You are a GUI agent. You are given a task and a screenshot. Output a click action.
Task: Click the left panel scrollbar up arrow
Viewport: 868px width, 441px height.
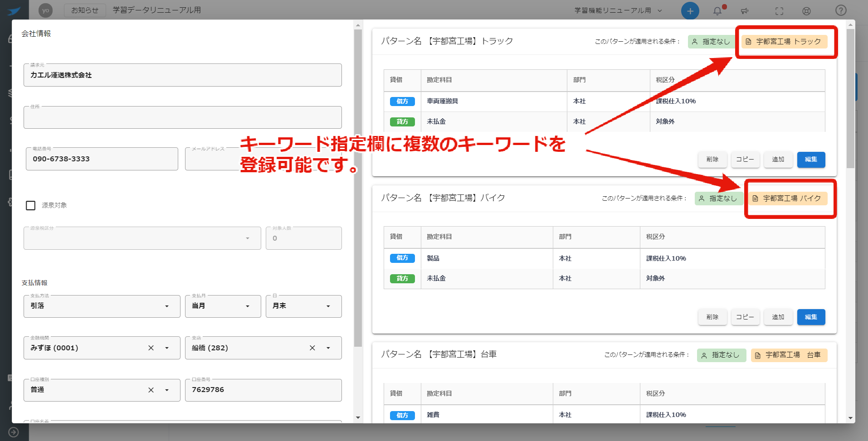pyautogui.click(x=358, y=25)
